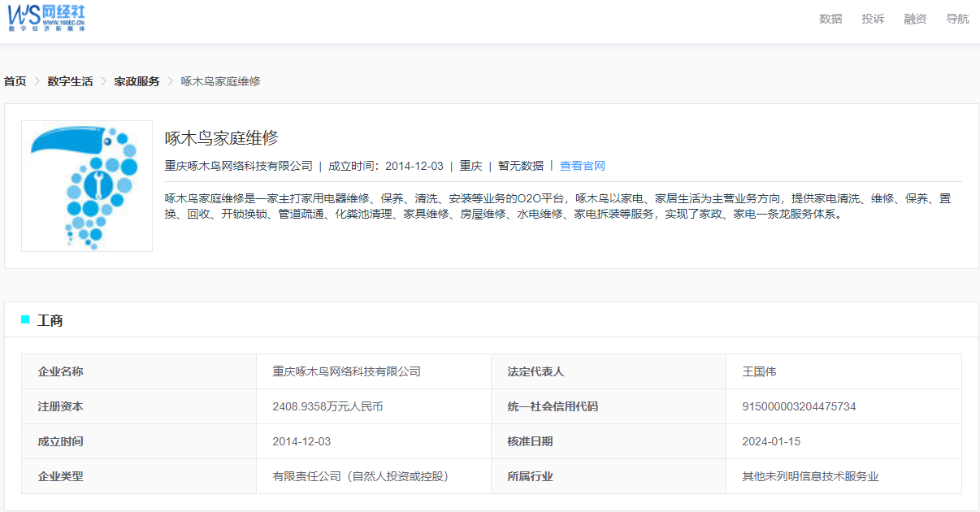Select the approval date 2024-01-15

(771, 441)
